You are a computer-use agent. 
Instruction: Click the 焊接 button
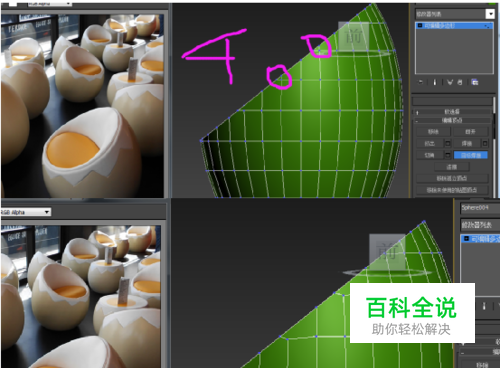click(x=467, y=143)
